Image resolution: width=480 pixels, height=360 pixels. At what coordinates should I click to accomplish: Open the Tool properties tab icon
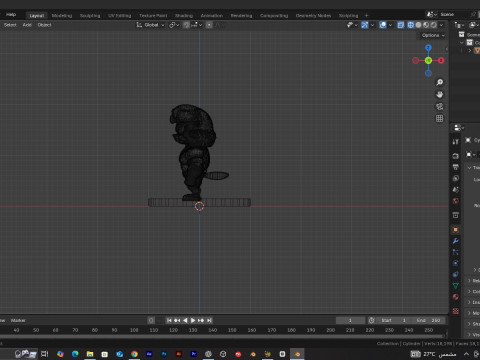click(x=456, y=142)
